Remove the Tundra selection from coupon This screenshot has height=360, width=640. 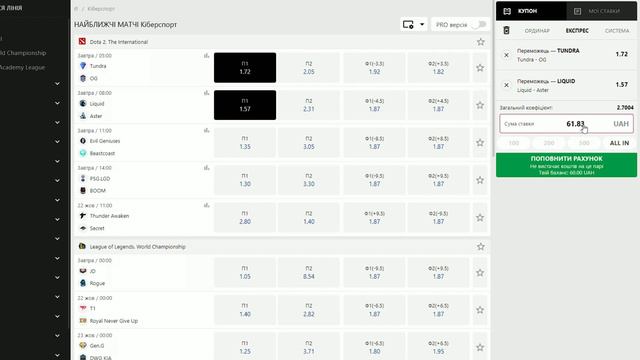[507, 55]
